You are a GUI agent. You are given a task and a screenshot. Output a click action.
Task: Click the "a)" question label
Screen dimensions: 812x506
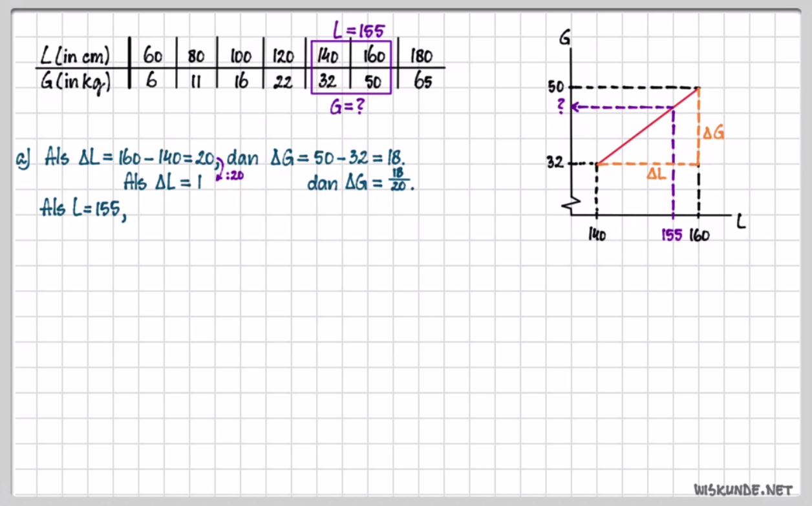pos(23,159)
